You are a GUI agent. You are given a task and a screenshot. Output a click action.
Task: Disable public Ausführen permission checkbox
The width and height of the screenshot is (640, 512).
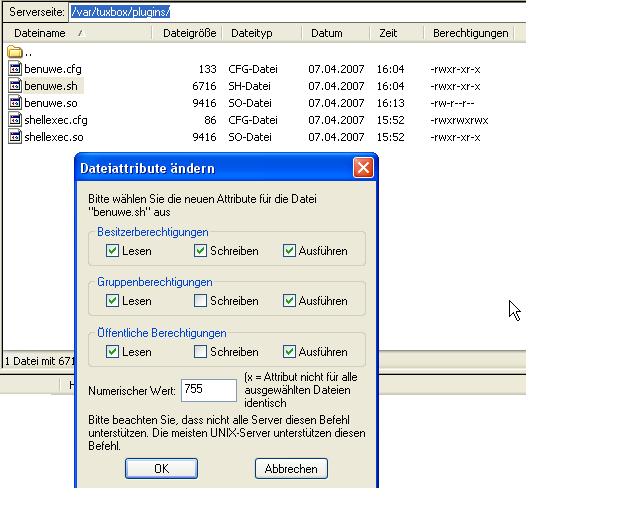289,352
